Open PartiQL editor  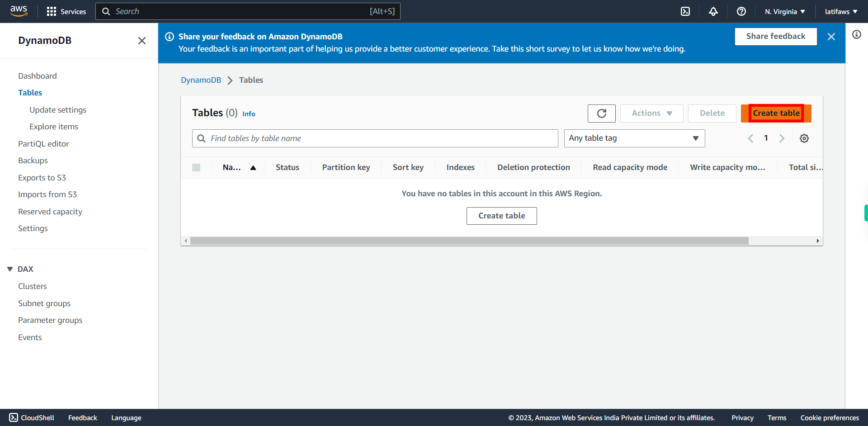click(43, 144)
